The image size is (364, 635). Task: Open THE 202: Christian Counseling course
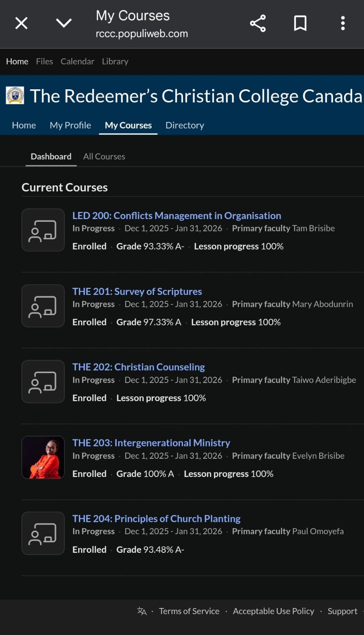point(139,367)
